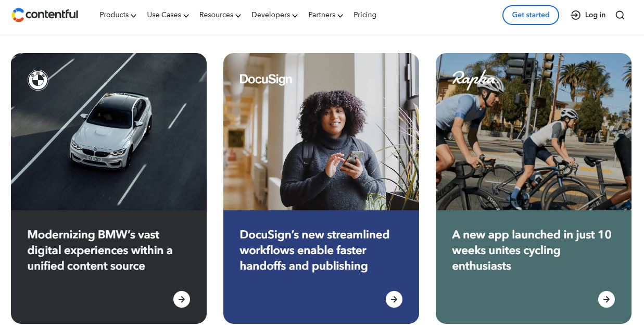Open the cyclists photo thumbnail
Viewport: 644px width, 329px height.
tap(534, 132)
